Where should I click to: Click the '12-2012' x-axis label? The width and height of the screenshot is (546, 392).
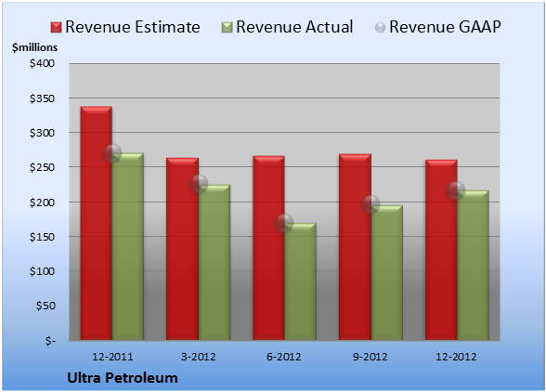click(x=456, y=357)
